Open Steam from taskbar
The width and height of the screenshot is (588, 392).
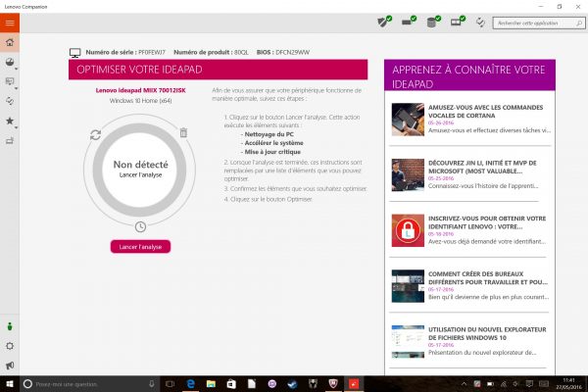(x=292, y=384)
